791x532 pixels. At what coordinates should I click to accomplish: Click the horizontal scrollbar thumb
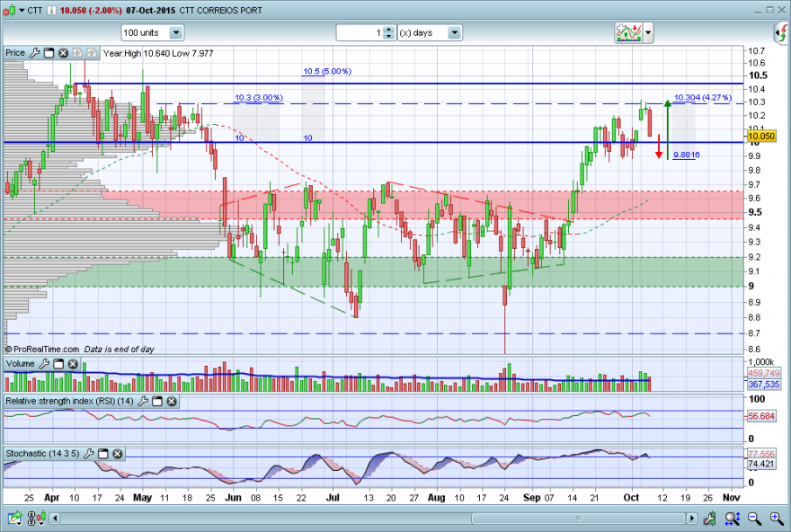578,518
